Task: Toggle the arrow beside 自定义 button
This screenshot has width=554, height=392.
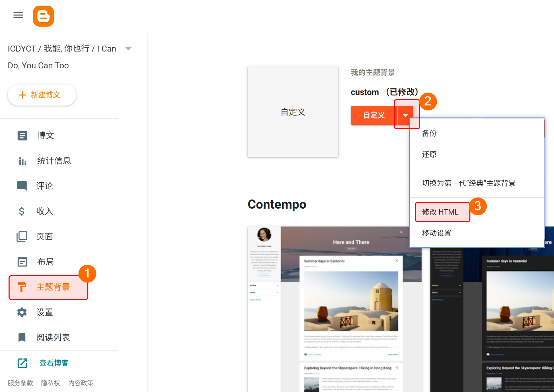Action: 405,115
